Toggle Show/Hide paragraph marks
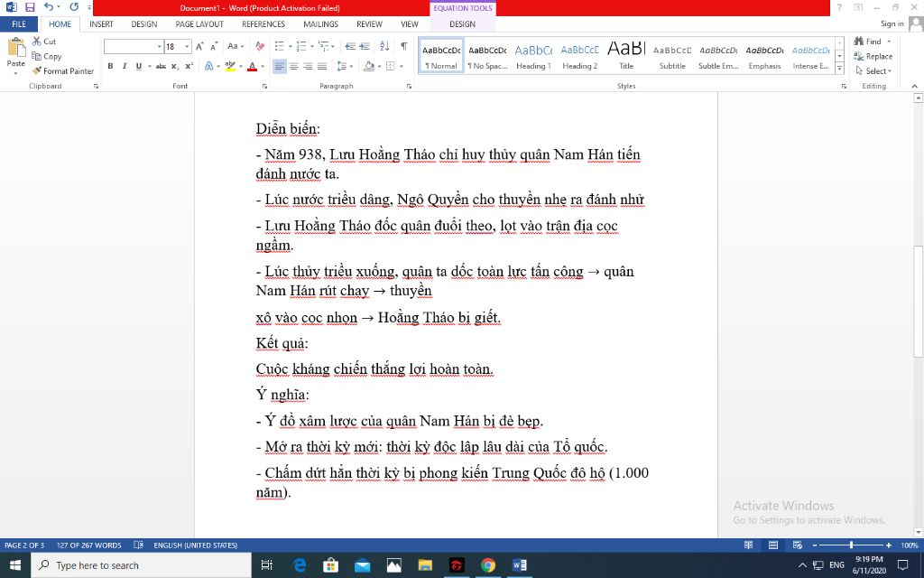This screenshot has height=578, width=924. pos(403,47)
